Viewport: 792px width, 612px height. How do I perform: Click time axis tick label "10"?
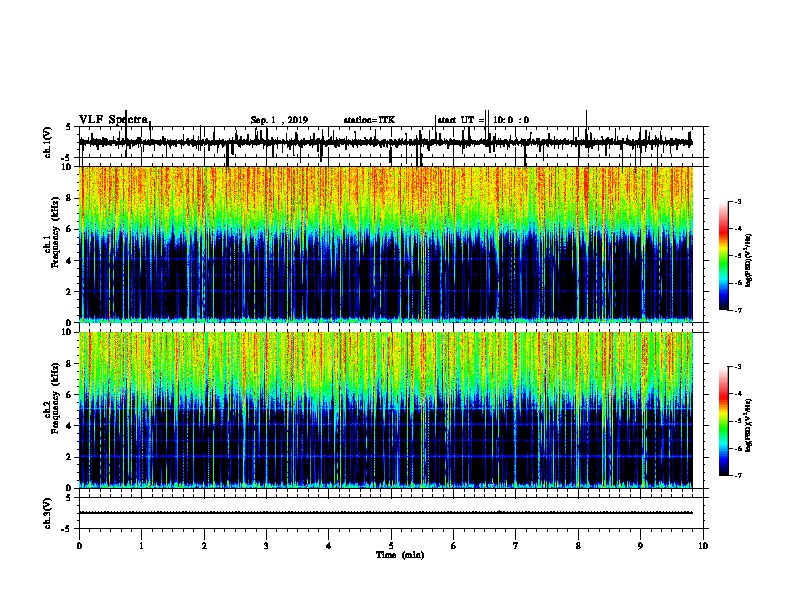click(x=703, y=545)
